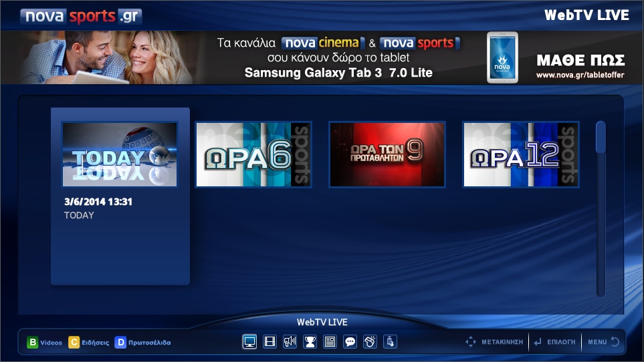Image resolution: width=644 pixels, height=362 pixels.
Task: Click the nova sports logo in banner
Action: [420, 43]
